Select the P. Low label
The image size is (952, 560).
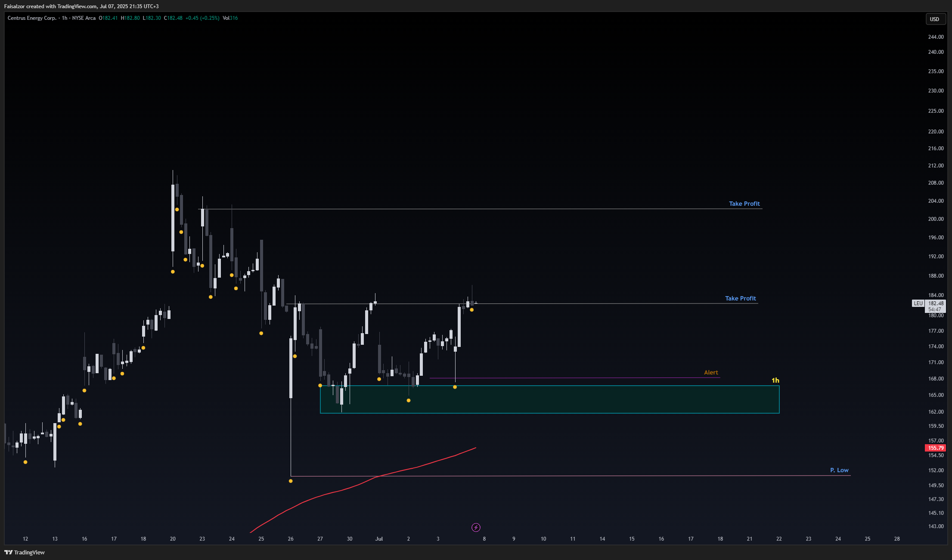pos(839,470)
